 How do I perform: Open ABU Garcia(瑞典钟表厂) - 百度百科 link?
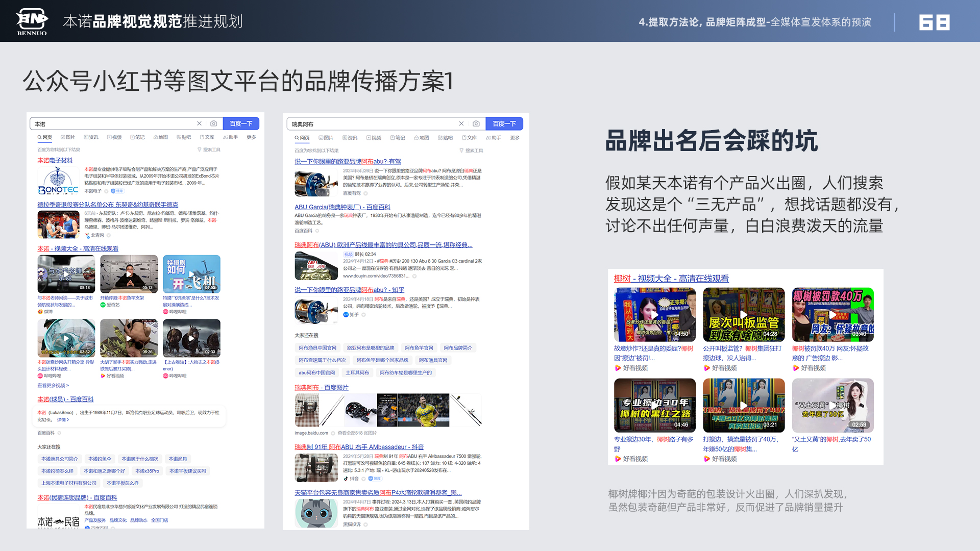coord(342,207)
